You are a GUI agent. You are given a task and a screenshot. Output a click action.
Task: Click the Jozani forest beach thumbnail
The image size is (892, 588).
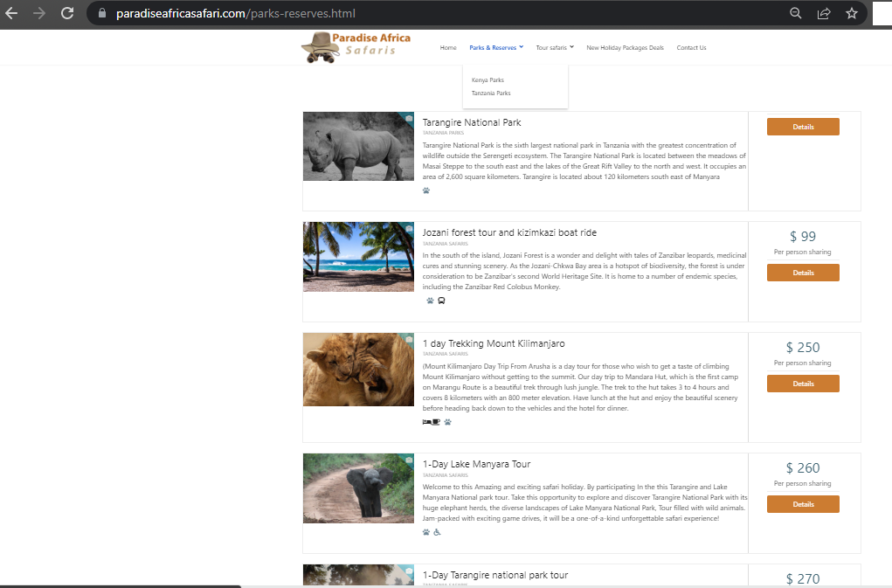(x=358, y=257)
